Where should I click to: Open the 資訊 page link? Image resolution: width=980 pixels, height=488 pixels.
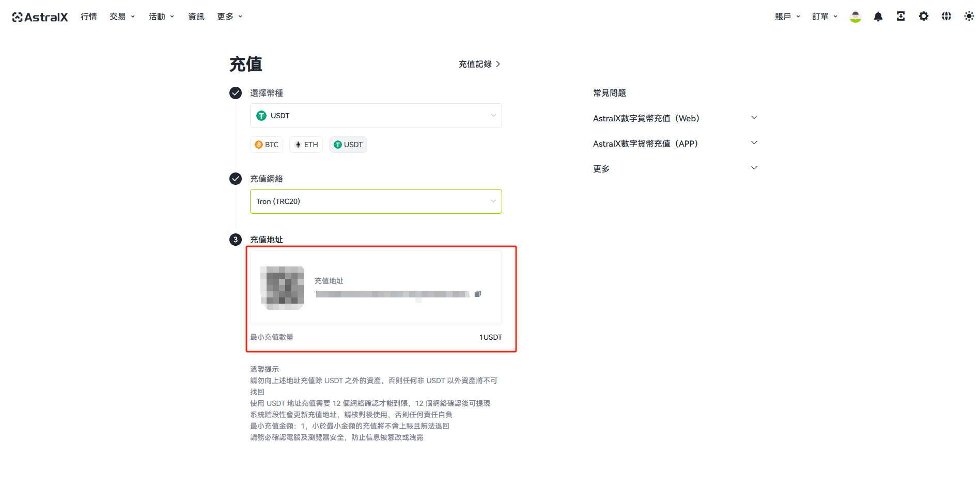(x=196, y=17)
